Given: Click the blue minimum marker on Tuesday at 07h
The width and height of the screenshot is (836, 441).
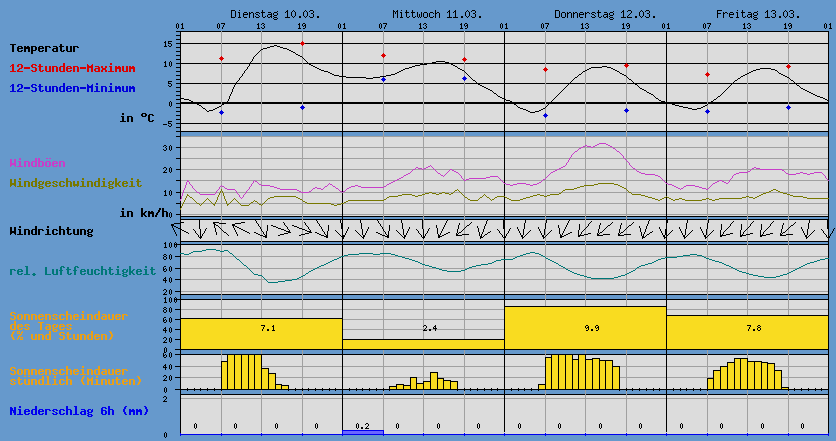Looking at the screenshot, I should (221, 113).
